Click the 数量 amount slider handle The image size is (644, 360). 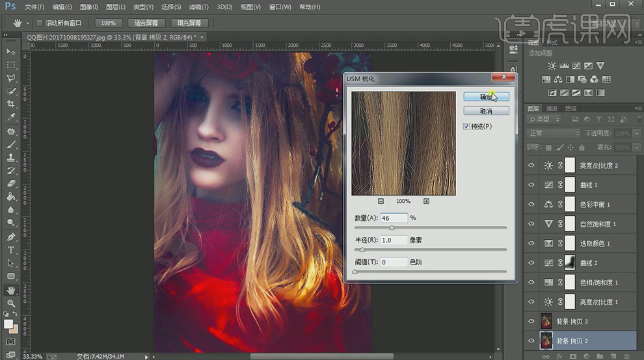(x=392, y=228)
